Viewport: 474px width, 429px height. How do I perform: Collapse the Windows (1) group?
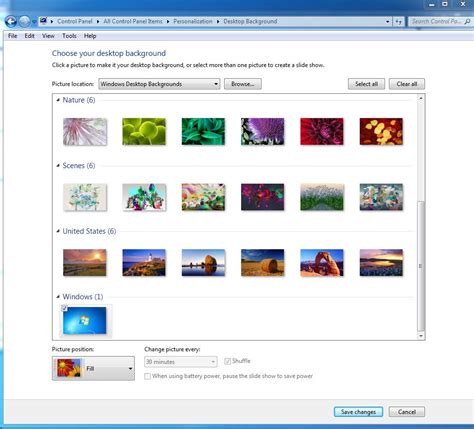click(x=58, y=297)
